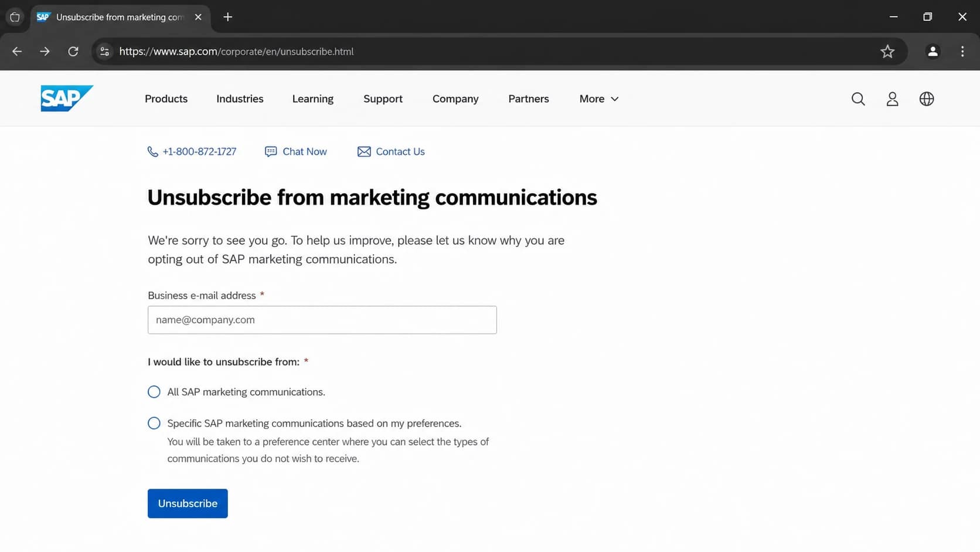Click the Contact Us envelope icon
980x552 pixels.
coord(364,151)
